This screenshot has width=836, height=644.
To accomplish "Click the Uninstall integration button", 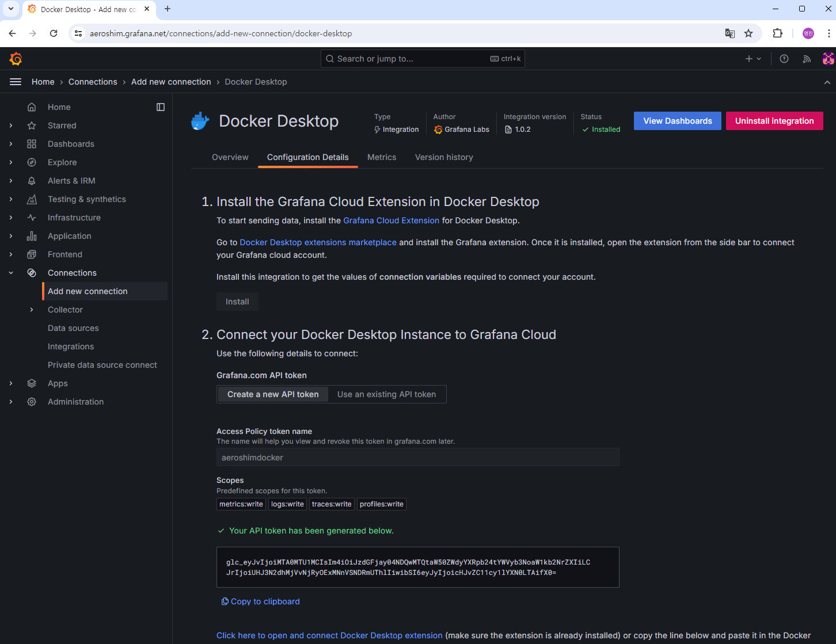I will pyautogui.click(x=774, y=121).
